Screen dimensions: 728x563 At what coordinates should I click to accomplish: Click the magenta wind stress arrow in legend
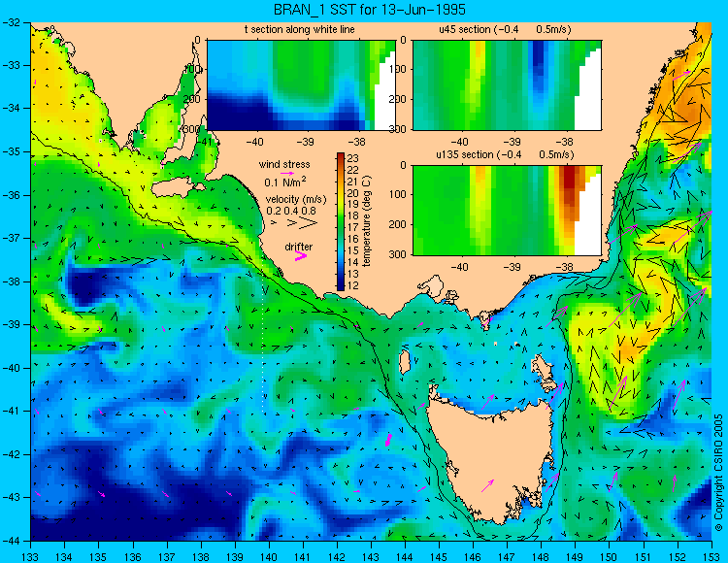click(287, 173)
